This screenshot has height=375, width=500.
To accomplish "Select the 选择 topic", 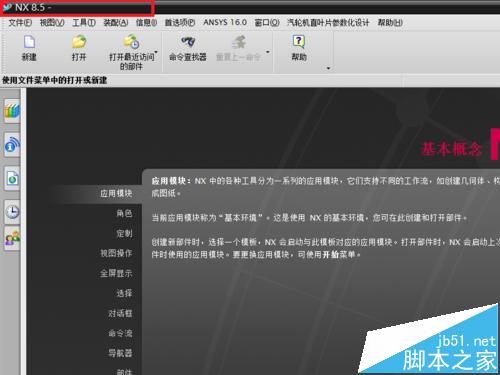I will (x=124, y=293).
